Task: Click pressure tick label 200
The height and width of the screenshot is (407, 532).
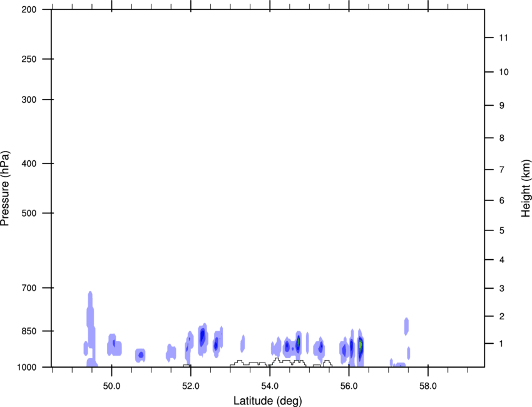Action: (29, 9)
